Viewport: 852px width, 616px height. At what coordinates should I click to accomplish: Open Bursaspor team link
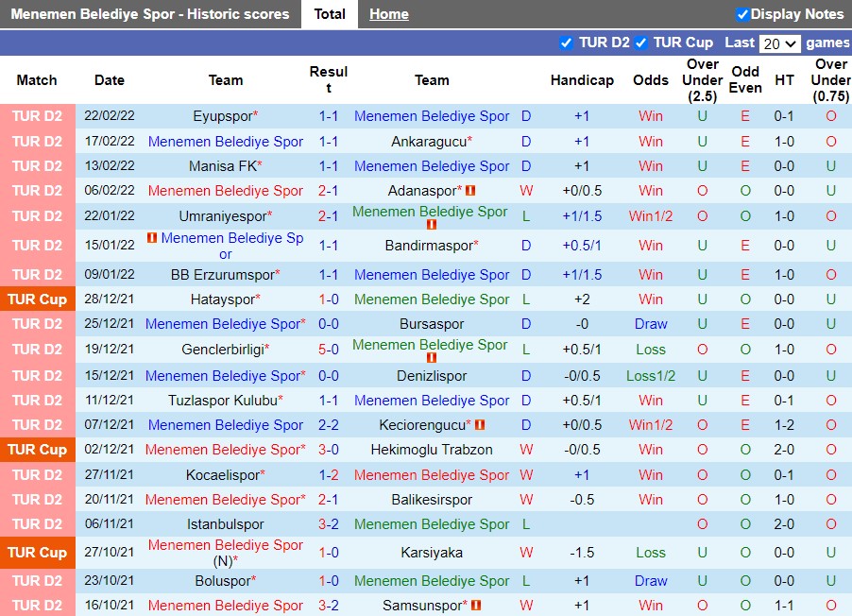coord(432,324)
